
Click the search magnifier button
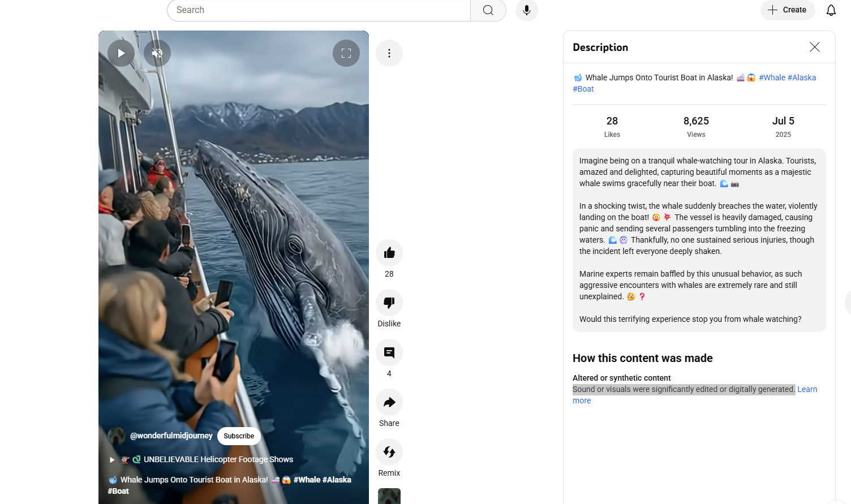(488, 10)
